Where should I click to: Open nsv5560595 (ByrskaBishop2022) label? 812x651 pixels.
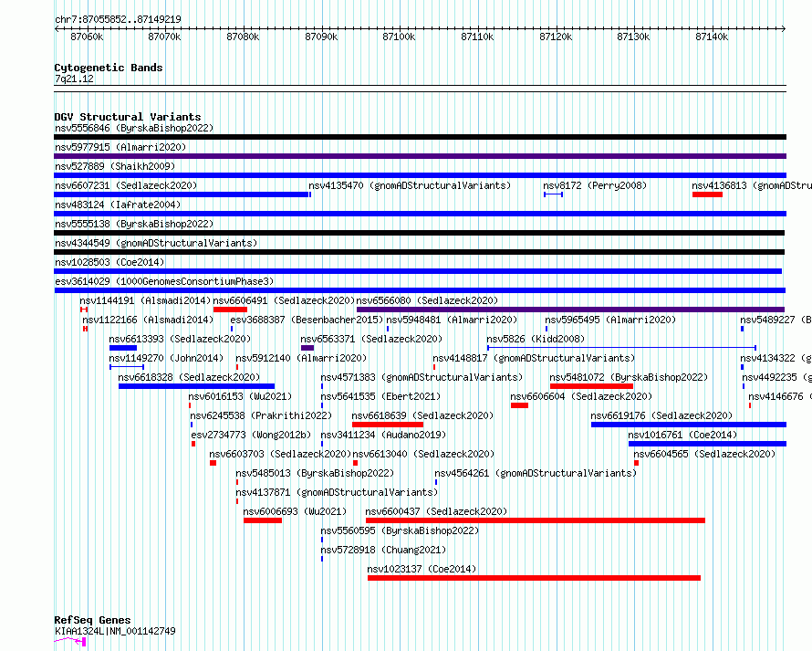[x=400, y=530]
